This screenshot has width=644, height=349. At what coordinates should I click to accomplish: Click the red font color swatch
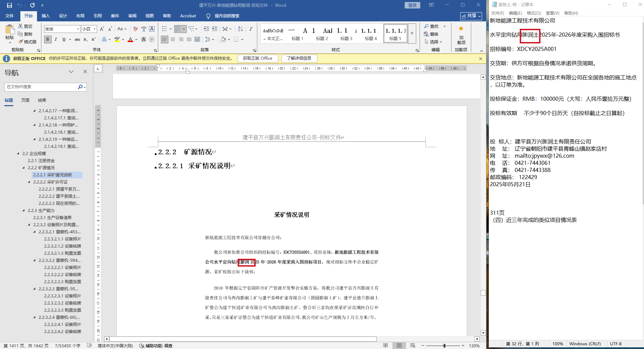130,40
